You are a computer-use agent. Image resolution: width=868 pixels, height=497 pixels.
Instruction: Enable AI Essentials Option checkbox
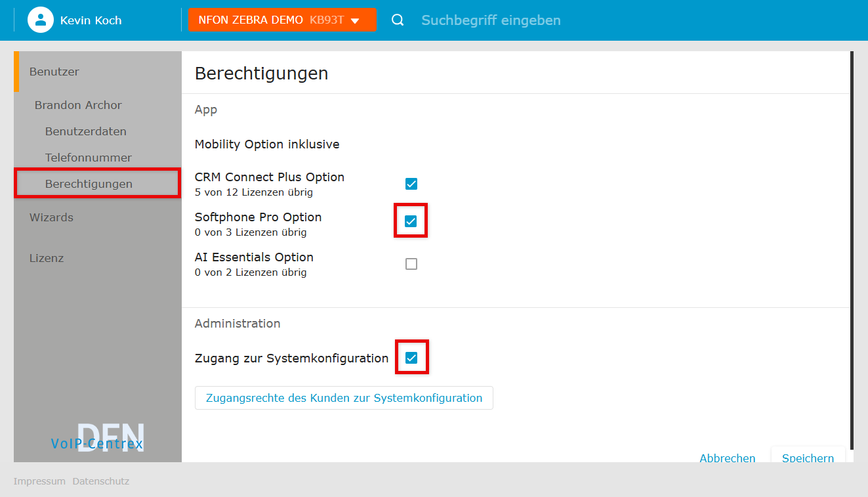pyautogui.click(x=411, y=264)
